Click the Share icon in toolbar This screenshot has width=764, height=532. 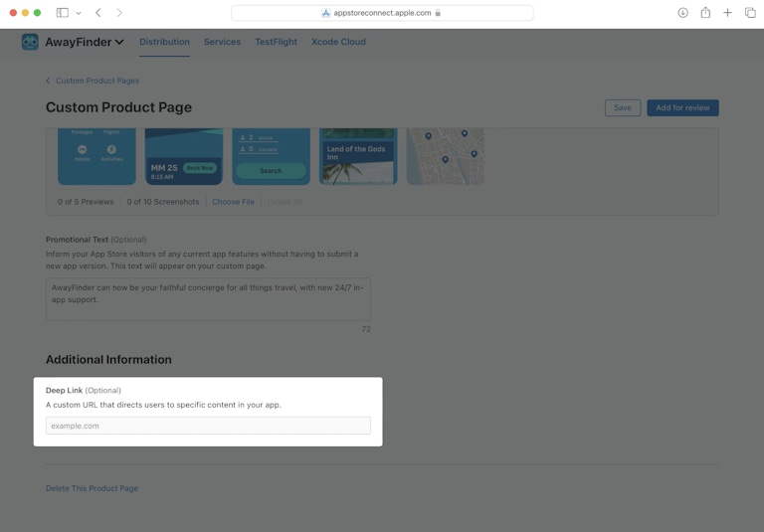coord(705,13)
